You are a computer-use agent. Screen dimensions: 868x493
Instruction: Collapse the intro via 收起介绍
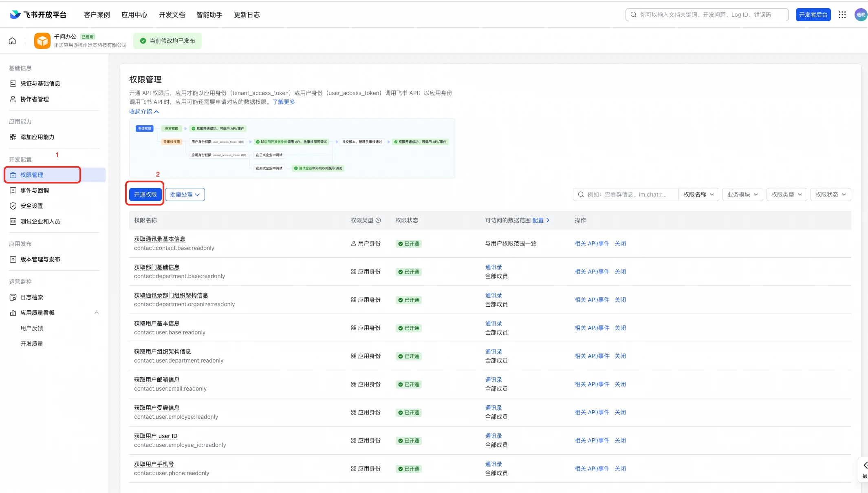pos(144,112)
